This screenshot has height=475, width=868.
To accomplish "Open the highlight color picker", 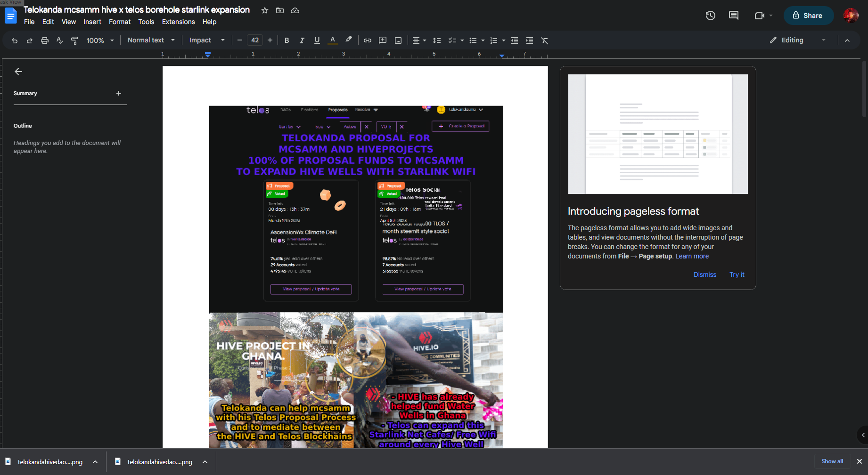I will (349, 40).
